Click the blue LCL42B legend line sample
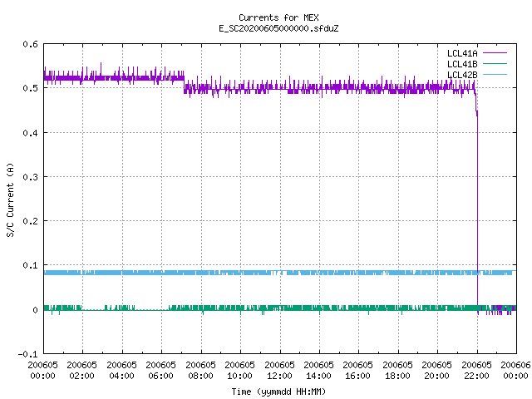 tap(495, 74)
